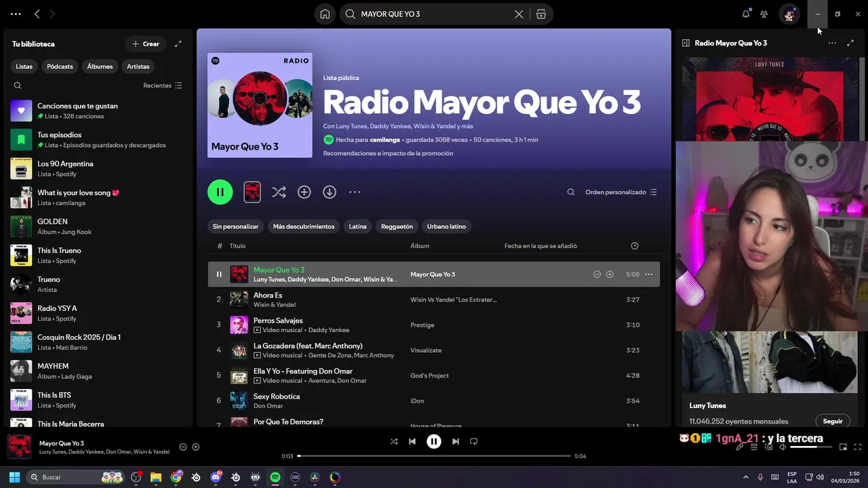Download the playlist with arrow icon
The height and width of the screenshot is (488, 868).
(x=330, y=192)
